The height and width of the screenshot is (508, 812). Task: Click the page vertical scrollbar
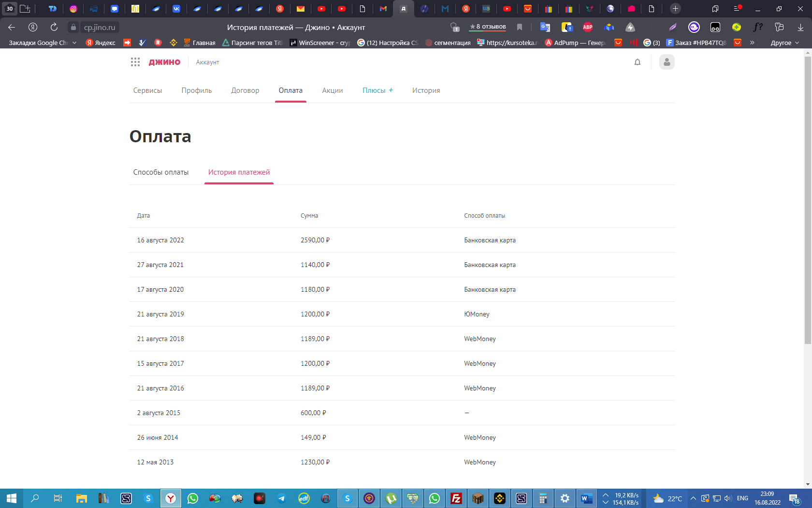808,200
